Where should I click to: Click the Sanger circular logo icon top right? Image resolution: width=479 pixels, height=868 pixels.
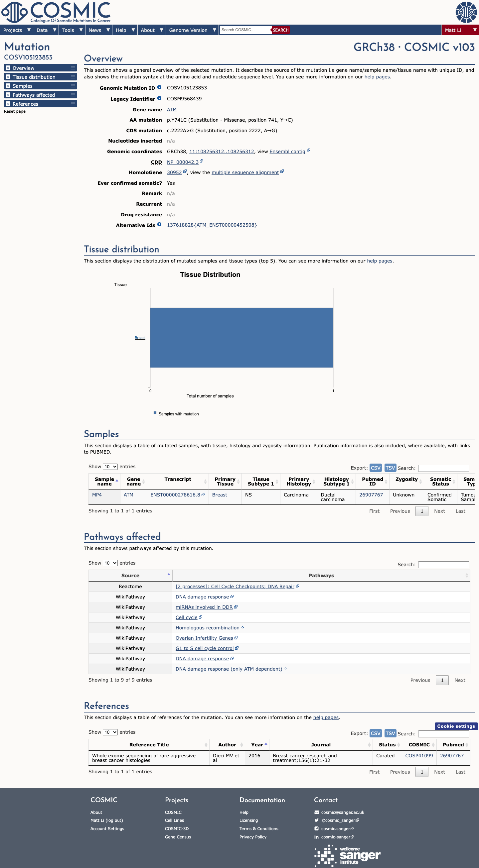coord(466,12)
